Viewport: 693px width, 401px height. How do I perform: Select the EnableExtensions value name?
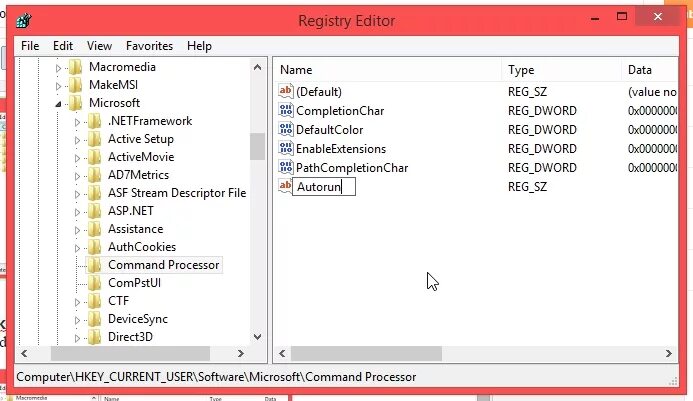tap(341, 149)
